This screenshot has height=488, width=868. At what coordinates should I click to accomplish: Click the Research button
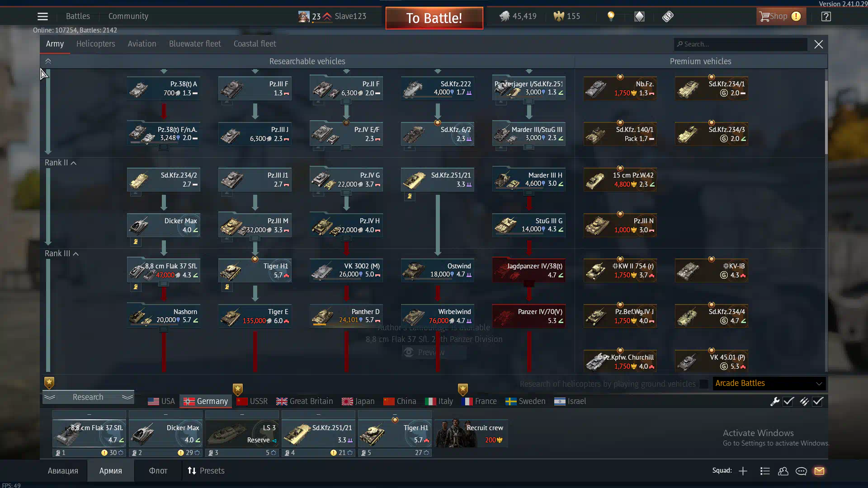pos(88,397)
